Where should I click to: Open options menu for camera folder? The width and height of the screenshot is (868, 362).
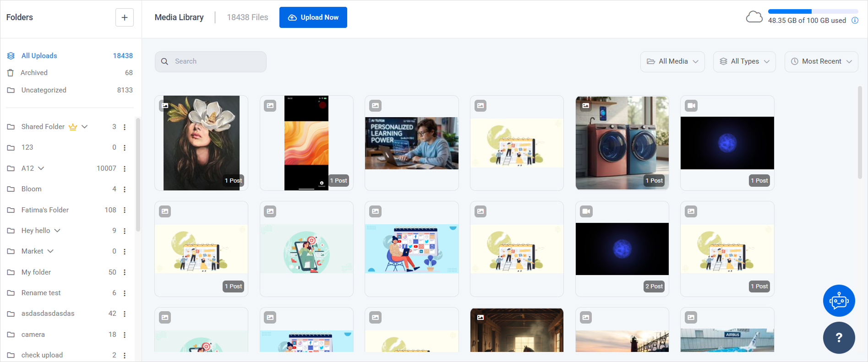(x=125, y=335)
